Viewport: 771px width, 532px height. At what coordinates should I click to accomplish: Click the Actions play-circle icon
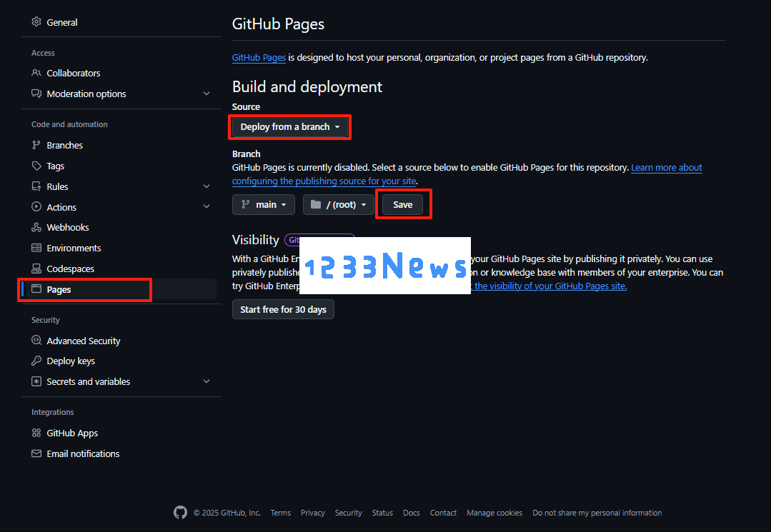(36, 207)
